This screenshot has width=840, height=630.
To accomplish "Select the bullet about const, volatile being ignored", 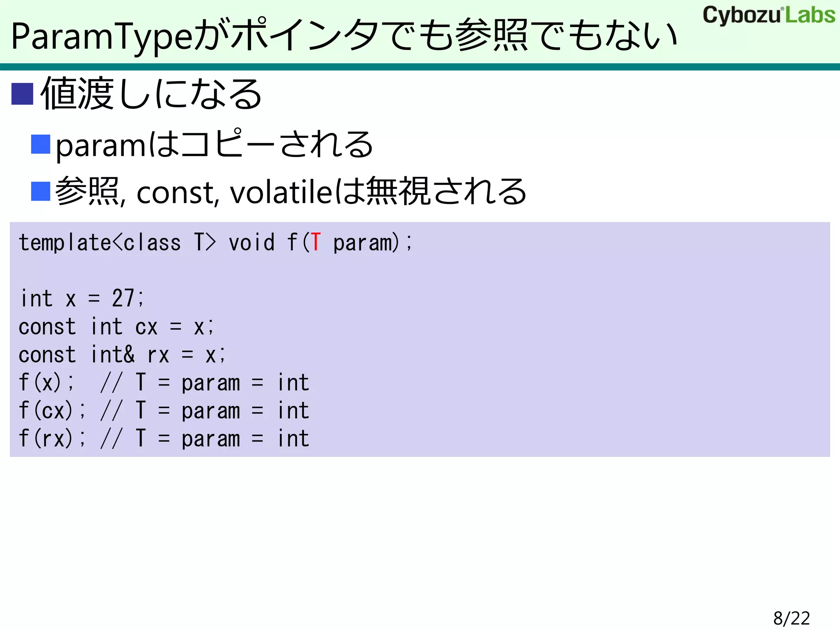I will point(290,191).
